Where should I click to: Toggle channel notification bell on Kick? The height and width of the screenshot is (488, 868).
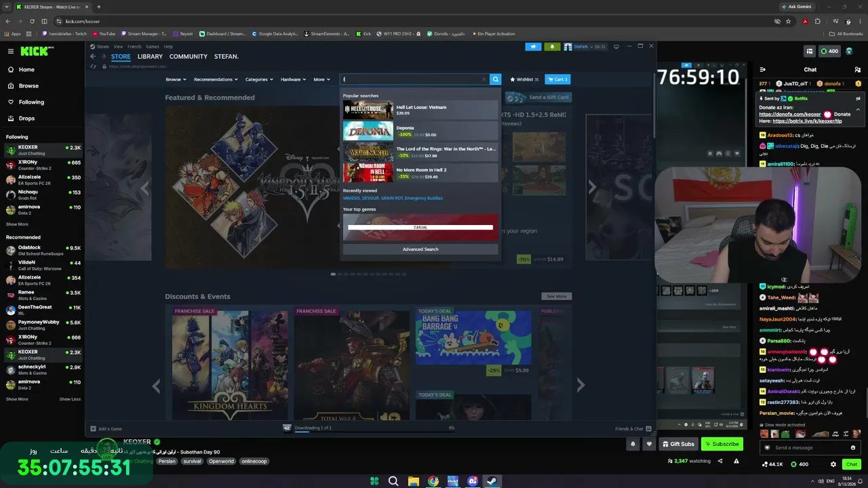[633, 444]
